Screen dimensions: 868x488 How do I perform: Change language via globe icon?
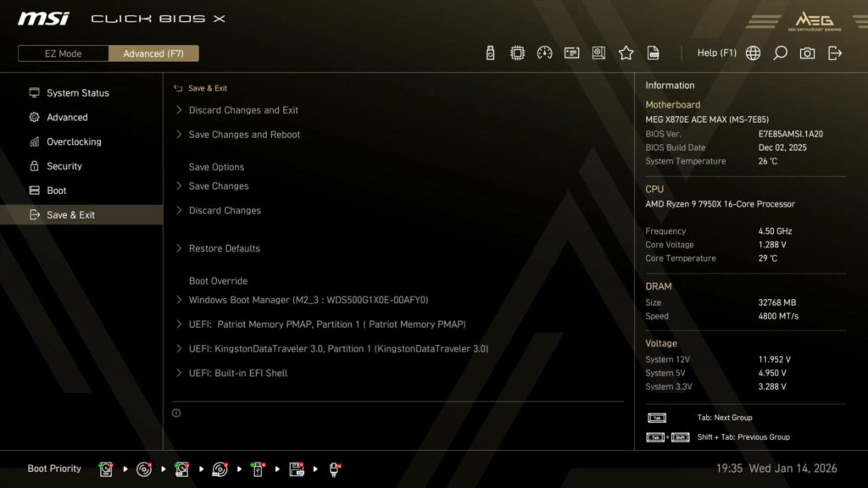(x=753, y=53)
